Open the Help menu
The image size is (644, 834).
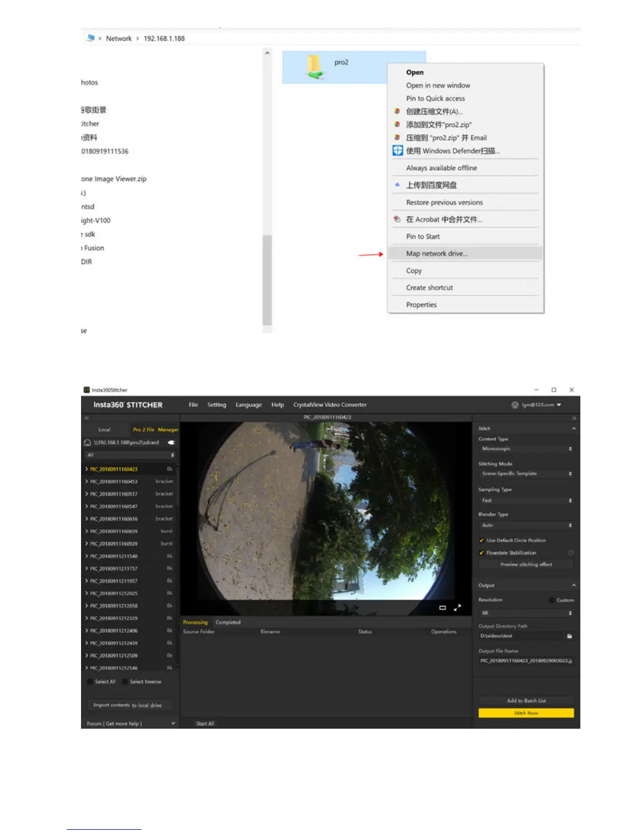tap(278, 405)
